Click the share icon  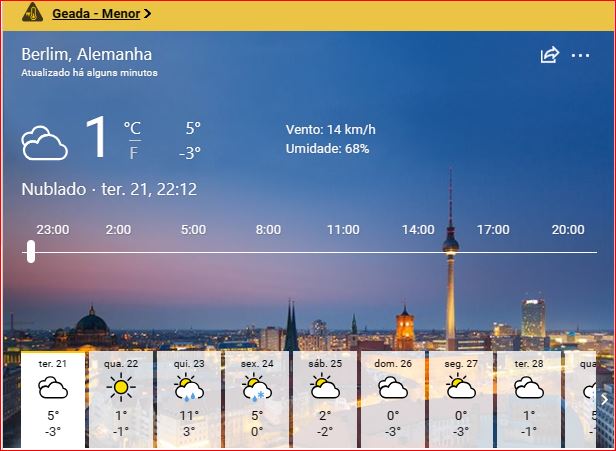point(549,56)
